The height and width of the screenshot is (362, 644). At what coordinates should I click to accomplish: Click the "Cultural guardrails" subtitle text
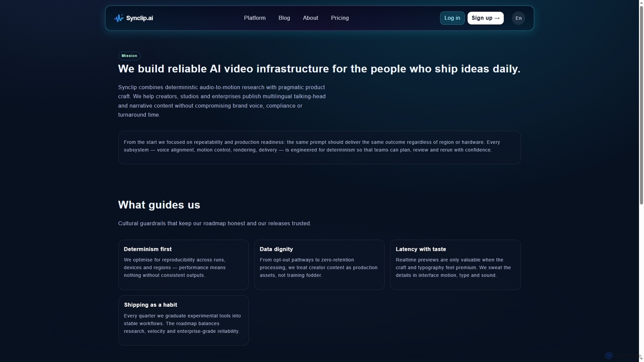[215, 223]
